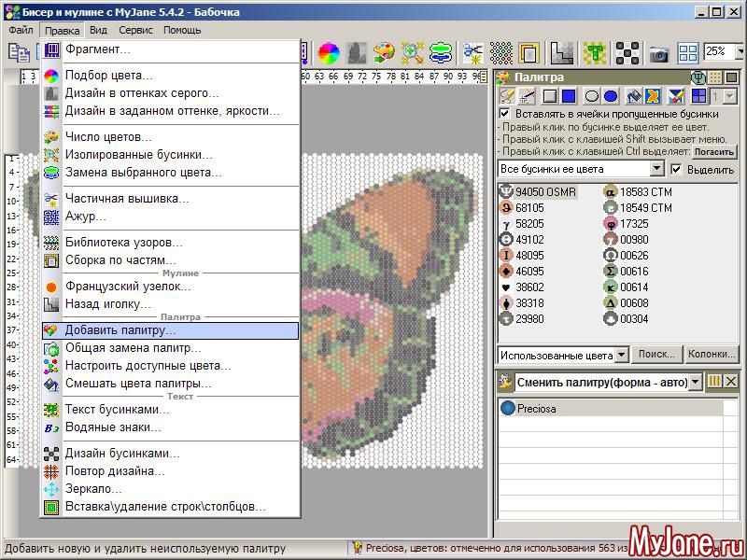Select the blue filled oval tool
The width and height of the screenshot is (747, 560).
[x=610, y=96]
